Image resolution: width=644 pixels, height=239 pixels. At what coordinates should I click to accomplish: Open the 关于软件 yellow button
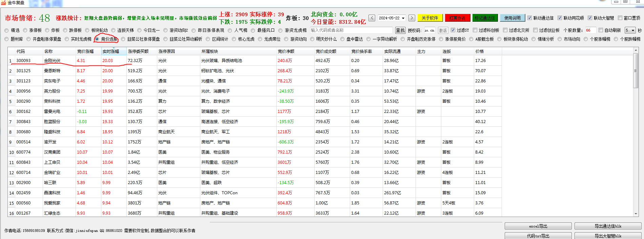tap(430, 18)
